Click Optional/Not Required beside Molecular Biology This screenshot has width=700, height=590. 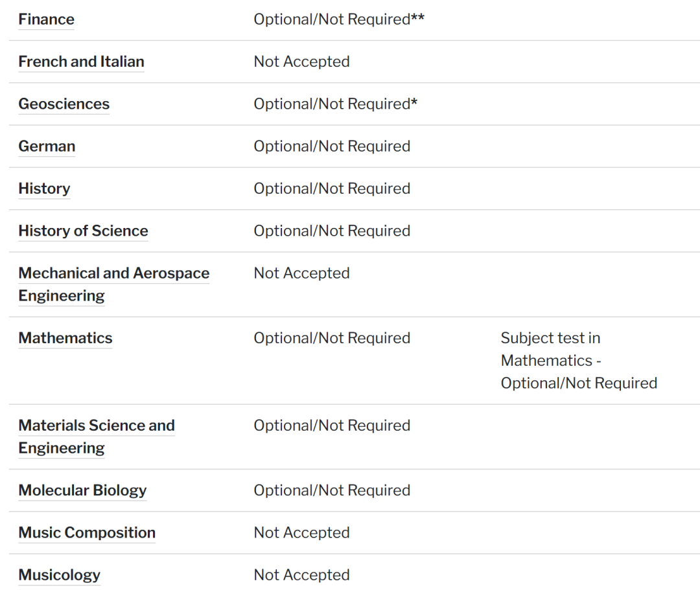[x=332, y=490]
